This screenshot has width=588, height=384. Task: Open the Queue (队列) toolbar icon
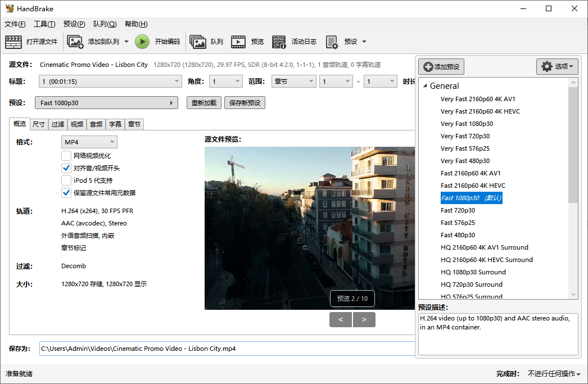point(198,42)
